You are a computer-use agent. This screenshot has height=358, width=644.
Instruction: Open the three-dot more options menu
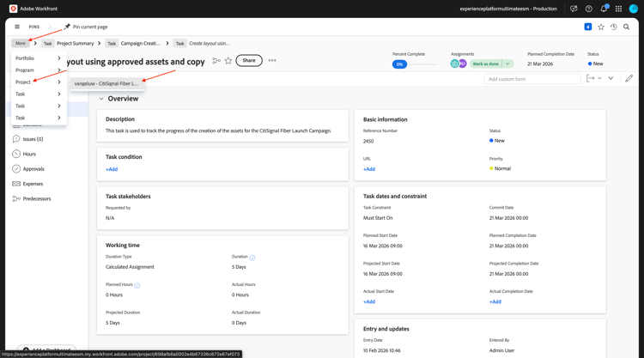tap(272, 61)
